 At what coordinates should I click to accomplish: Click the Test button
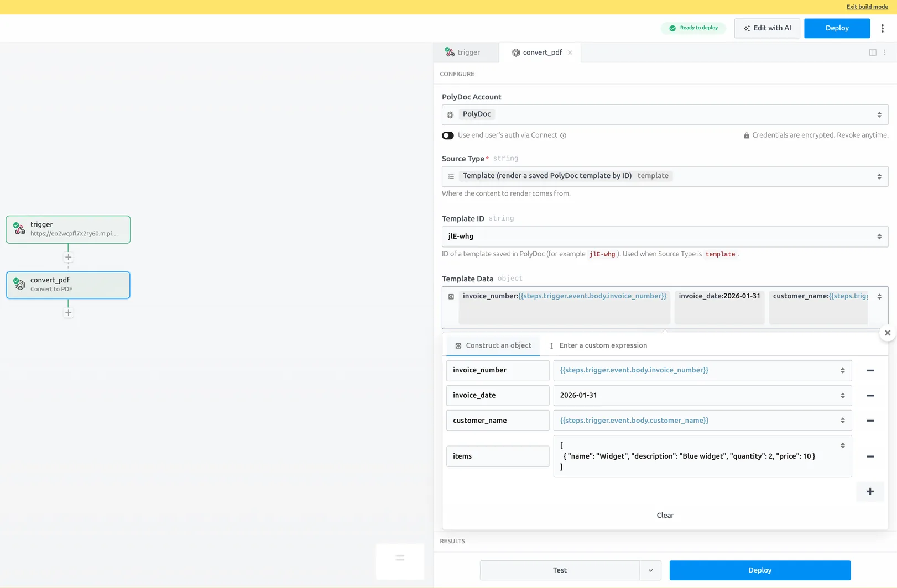(560, 570)
